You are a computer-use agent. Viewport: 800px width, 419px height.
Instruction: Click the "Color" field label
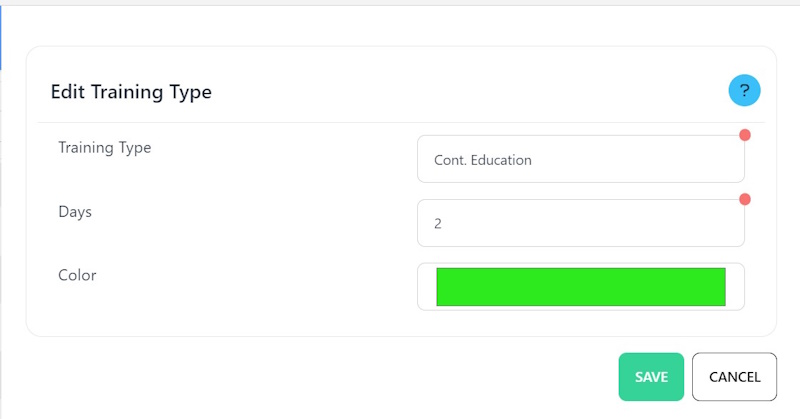(77, 275)
